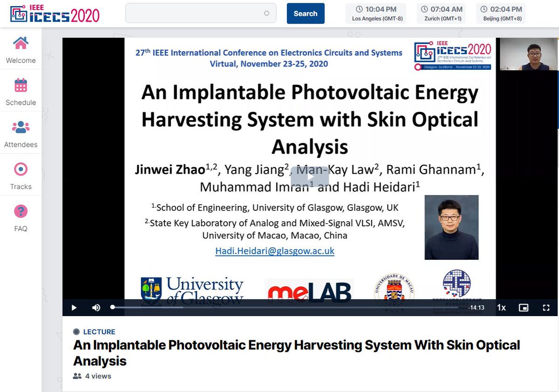Click the views people icon
Image resolution: width=559 pixels, height=392 pixels.
point(77,376)
